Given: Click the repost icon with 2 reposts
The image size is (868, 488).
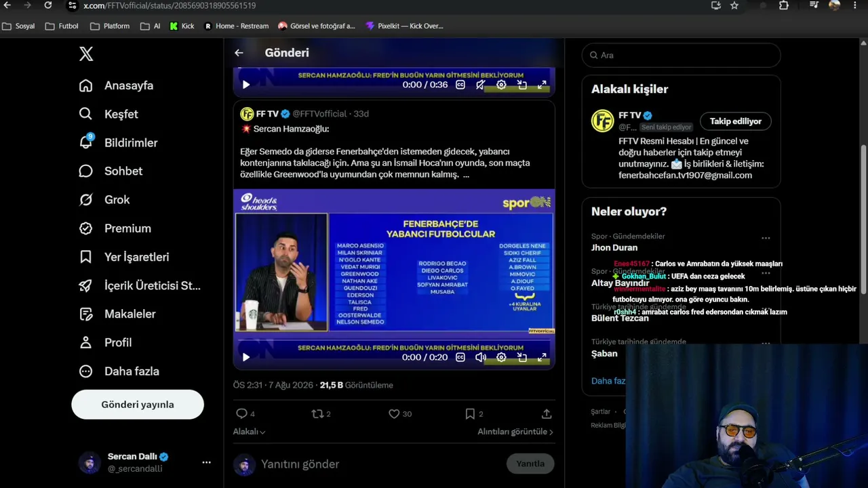Looking at the screenshot, I should 317,413.
